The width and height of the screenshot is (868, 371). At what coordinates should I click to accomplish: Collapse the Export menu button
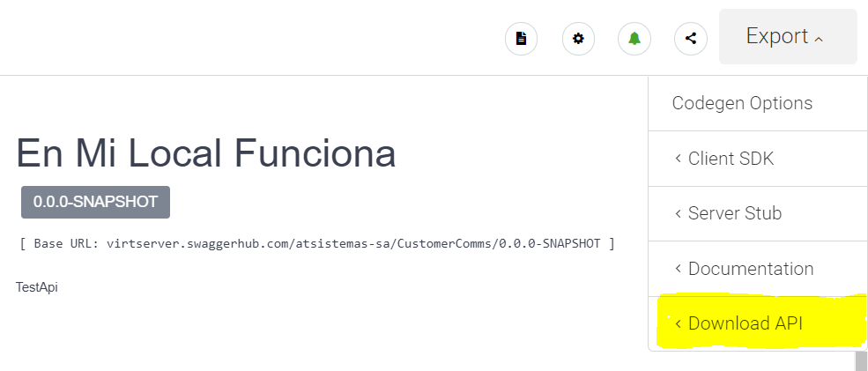tap(789, 36)
